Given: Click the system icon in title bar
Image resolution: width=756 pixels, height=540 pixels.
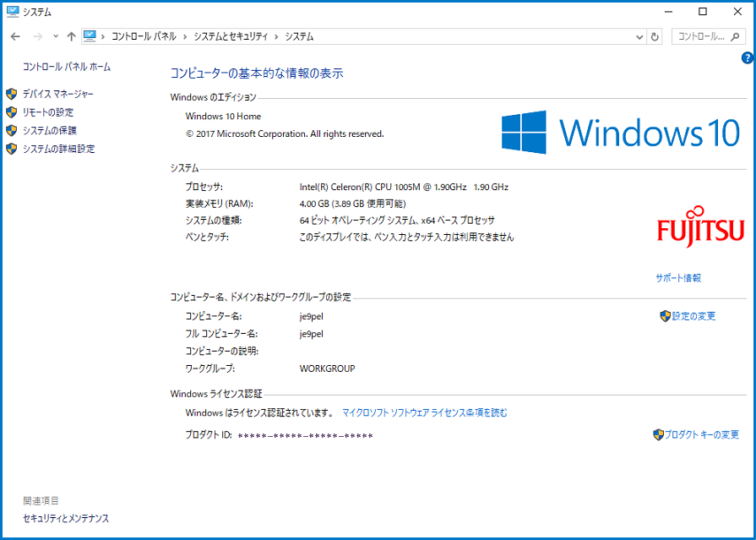Looking at the screenshot, I should 13,12.
